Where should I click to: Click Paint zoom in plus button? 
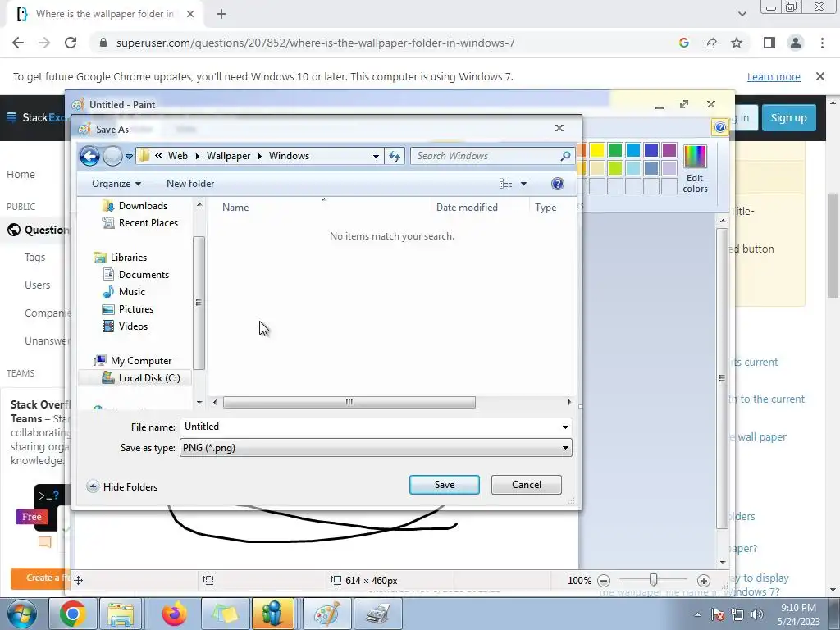click(704, 581)
